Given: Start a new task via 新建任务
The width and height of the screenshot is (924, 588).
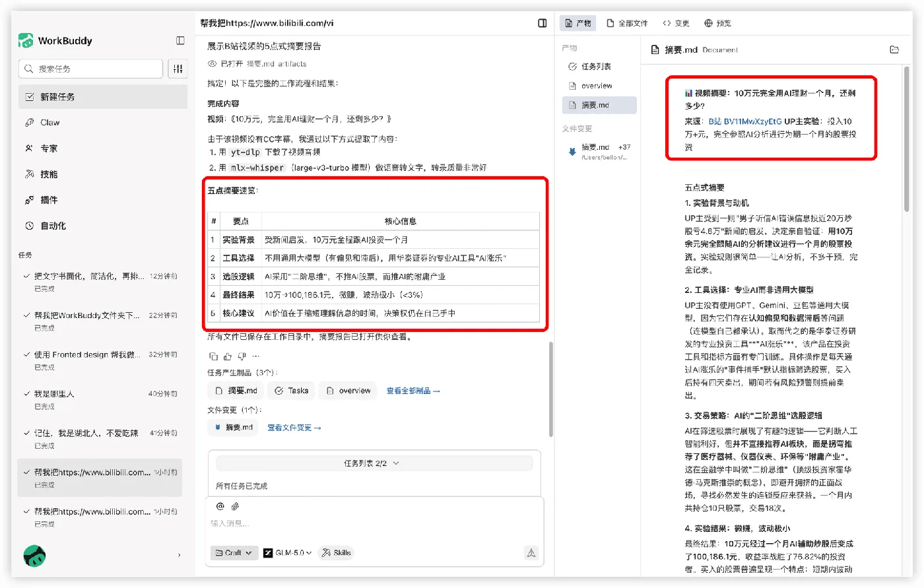Looking at the screenshot, I should coord(103,97).
